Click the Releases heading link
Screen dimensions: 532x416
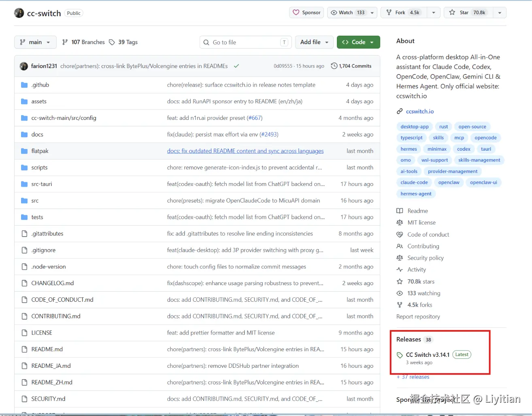click(409, 339)
